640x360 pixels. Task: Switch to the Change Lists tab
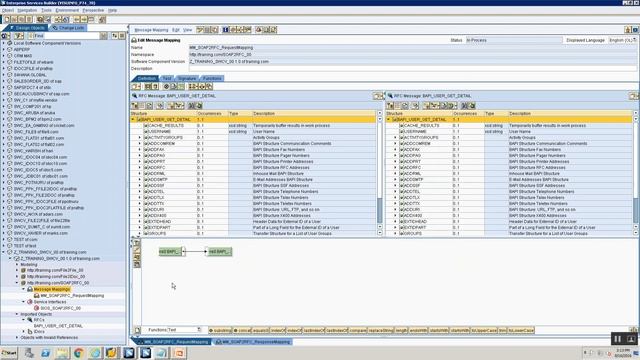pos(68,28)
